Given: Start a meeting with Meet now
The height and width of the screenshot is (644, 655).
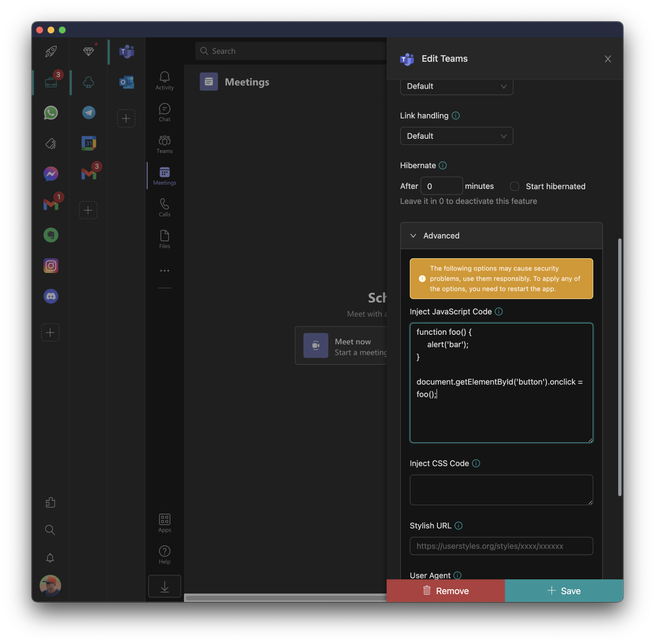Looking at the screenshot, I should (341, 346).
